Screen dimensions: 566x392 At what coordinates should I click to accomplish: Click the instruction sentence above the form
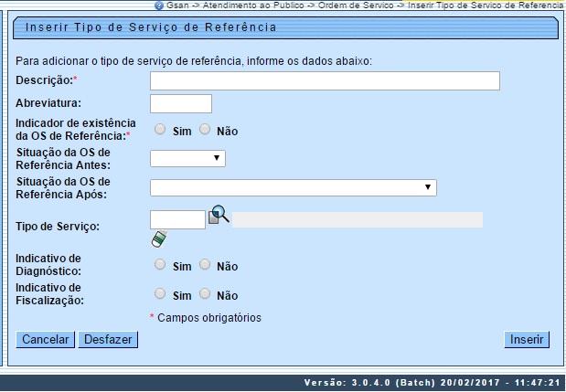pyautogui.click(x=194, y=61)
